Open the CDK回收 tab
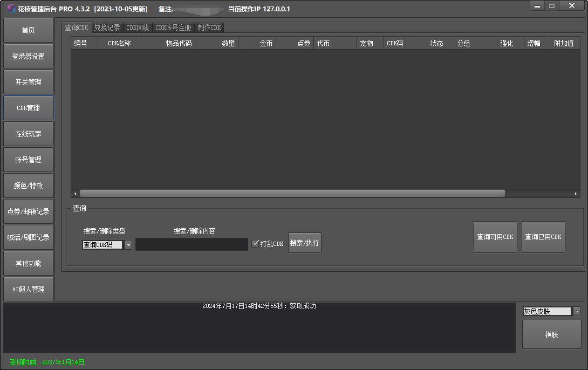The height and width of the screenshot is (370, 588). [138, 28]
